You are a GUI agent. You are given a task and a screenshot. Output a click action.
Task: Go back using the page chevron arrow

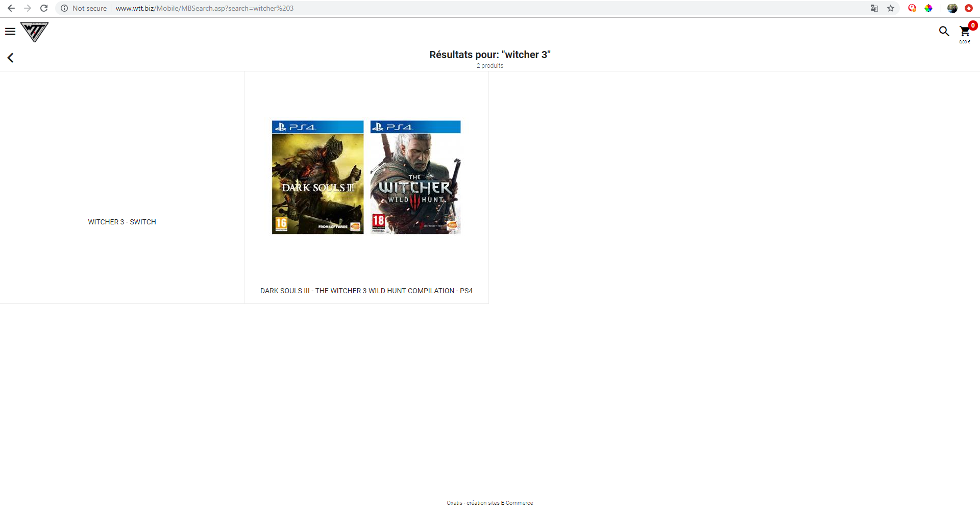[10, 58]
